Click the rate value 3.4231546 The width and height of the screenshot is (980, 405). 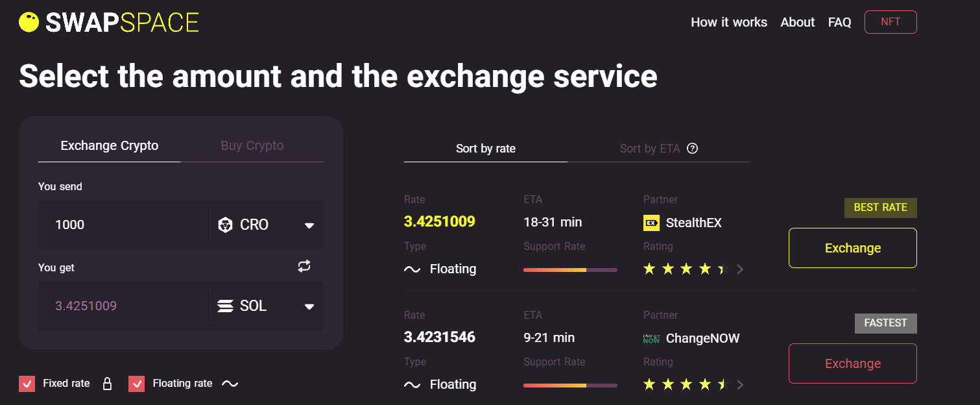(440, 337)
